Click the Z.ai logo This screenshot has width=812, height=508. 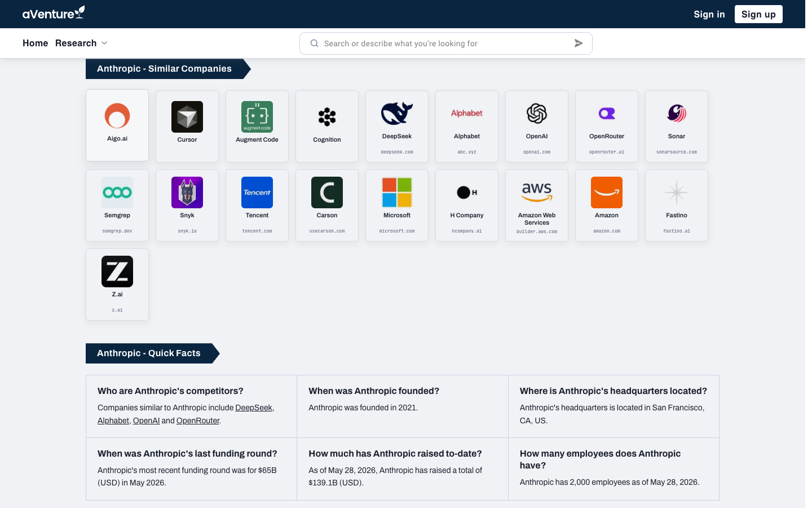point(117,271)
